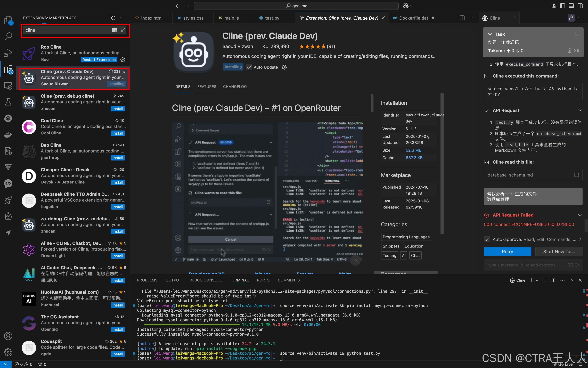Open the FEATURES tab of the extension
The height and width of the screenshot is (368, 588).
(207, 87)
